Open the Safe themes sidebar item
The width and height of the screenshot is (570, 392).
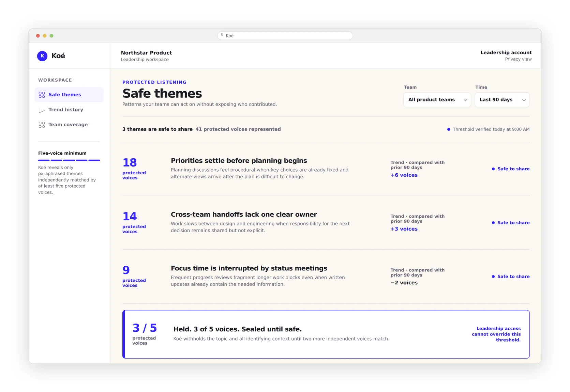pos(69,95)
